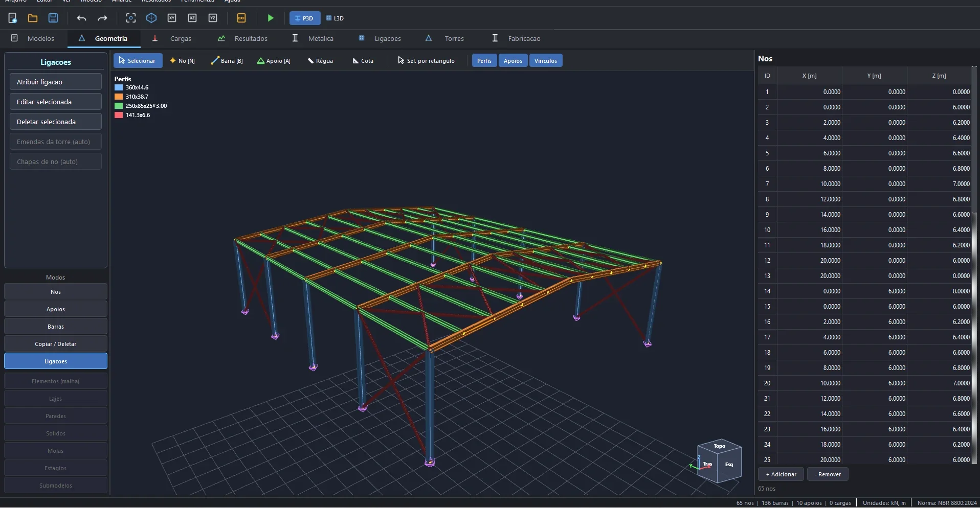Viewport: 980px width, 508px height.
Task: Enable Sel. por retangulo selection
Action: coord(427,61)
